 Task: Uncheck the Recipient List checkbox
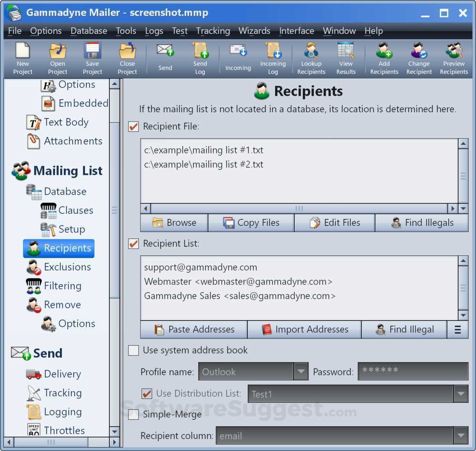pyautogui.click(x=134, y=244)
